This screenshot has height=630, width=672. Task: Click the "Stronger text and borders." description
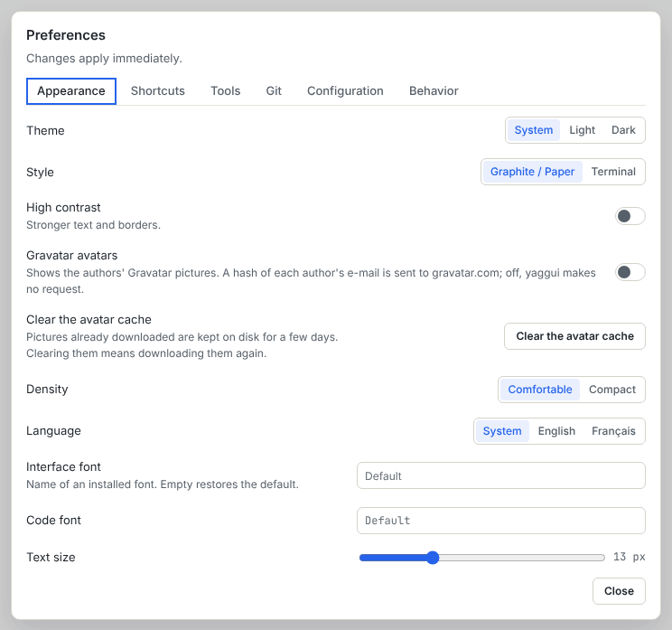tap(93, 225)
